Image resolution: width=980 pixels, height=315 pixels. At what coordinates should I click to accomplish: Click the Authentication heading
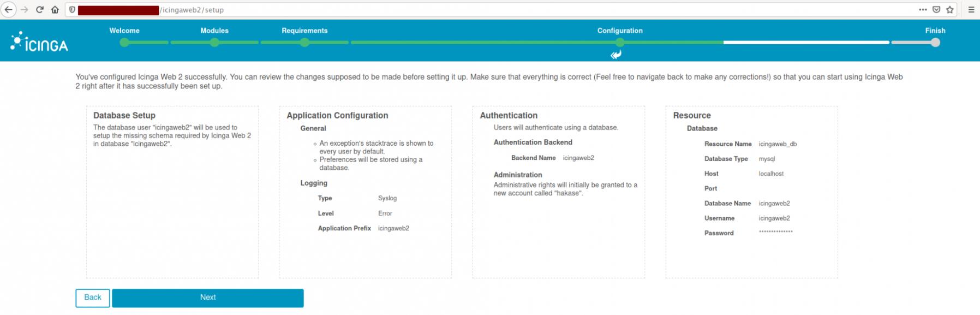click(x=509, y=115)
